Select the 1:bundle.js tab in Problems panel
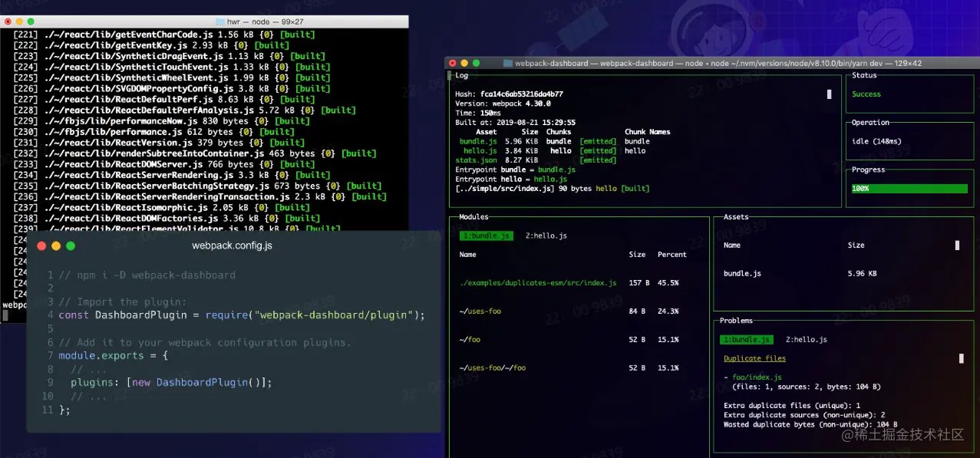This screenshot has height=458, width=980. pyautogui.click(x=746, y=339)
